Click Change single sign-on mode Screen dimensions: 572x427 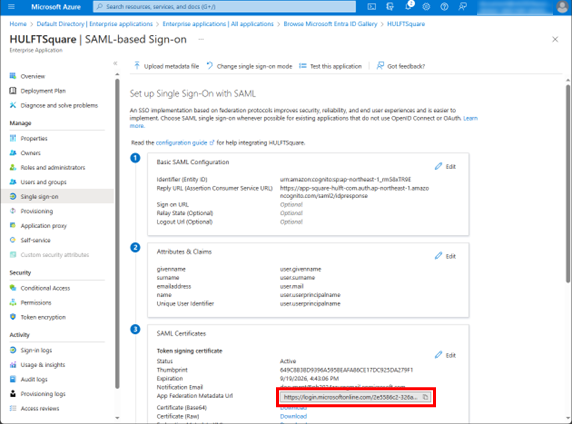[250, 66]
